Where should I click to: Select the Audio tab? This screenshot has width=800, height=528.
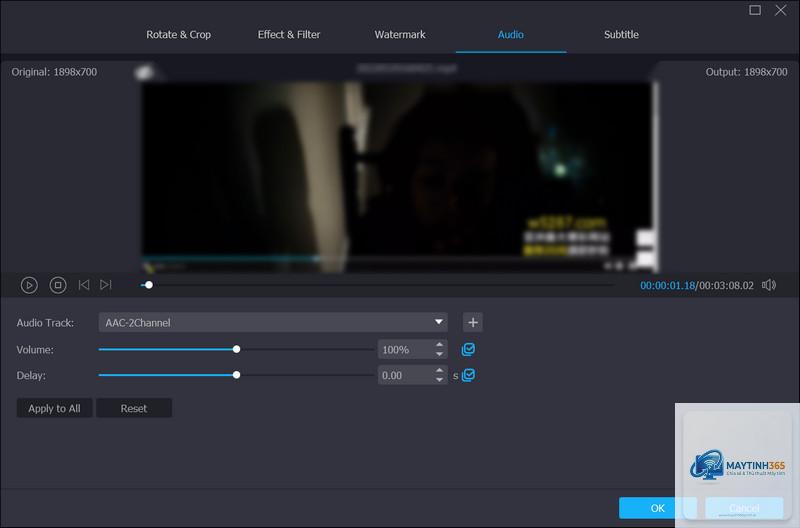511,35
